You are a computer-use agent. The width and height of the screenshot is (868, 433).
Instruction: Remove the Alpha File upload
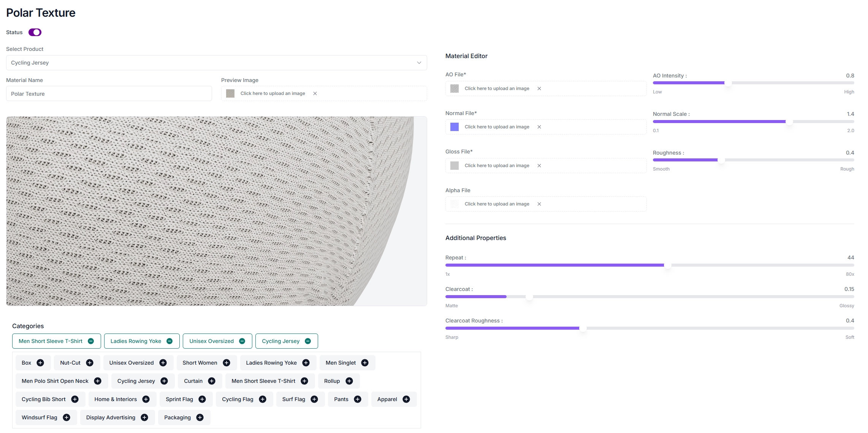tap(539, 204)
